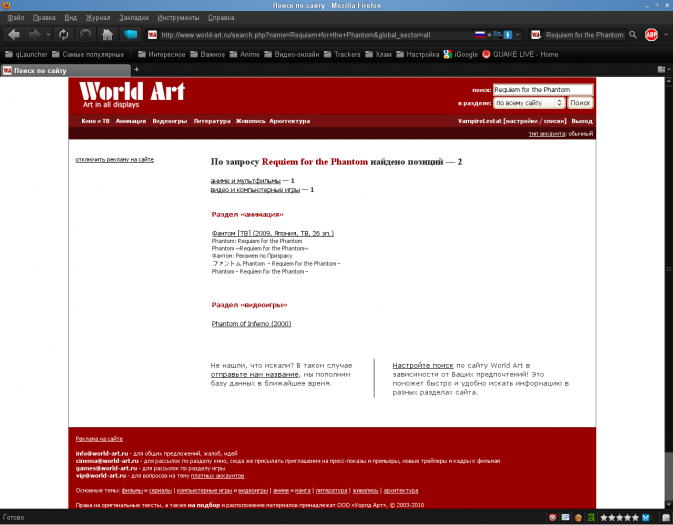673x525 pixels.
Task: Open the Литература site section
Action: tap(212, 121)
